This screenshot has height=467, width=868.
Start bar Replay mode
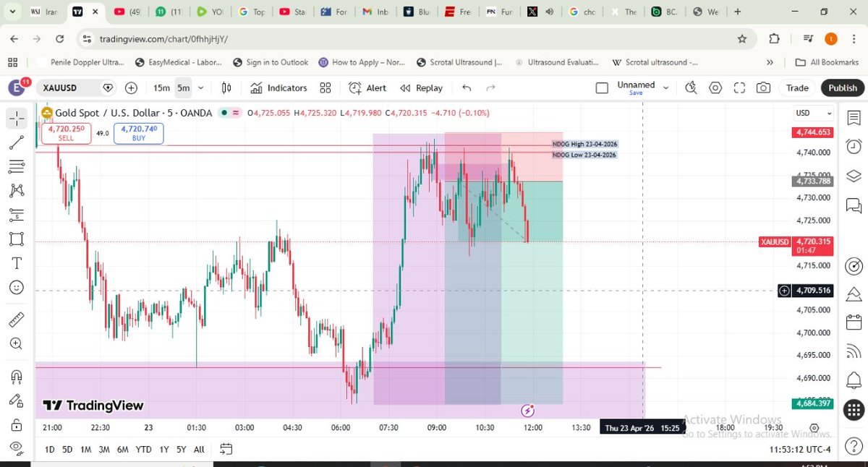(421, 88)
